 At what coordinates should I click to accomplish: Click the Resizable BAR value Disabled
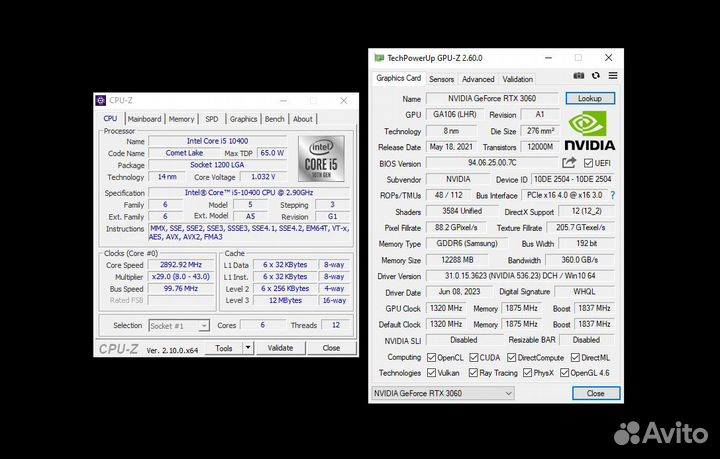click(586, 340)
